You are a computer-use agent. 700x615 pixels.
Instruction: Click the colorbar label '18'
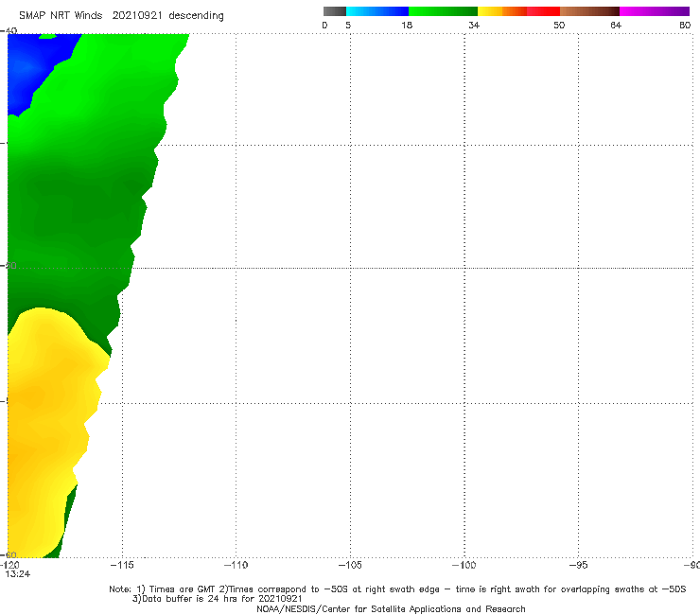[x=407, y=25]
